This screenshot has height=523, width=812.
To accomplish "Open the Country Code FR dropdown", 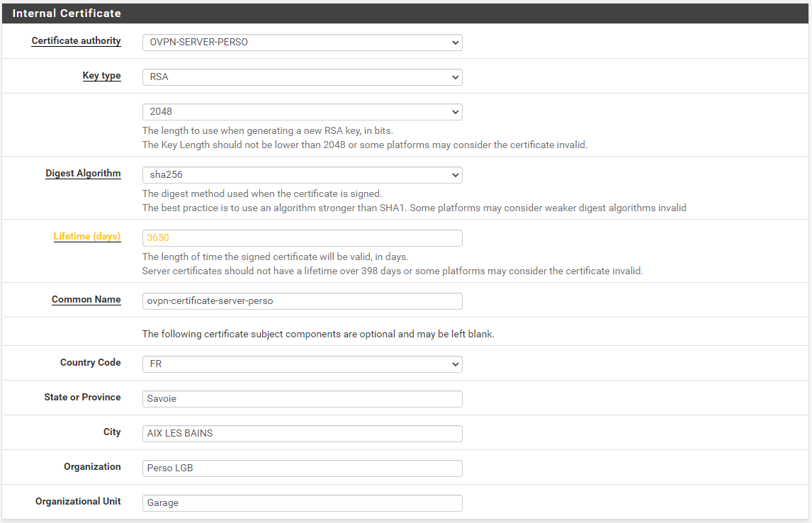I will 302,364.
